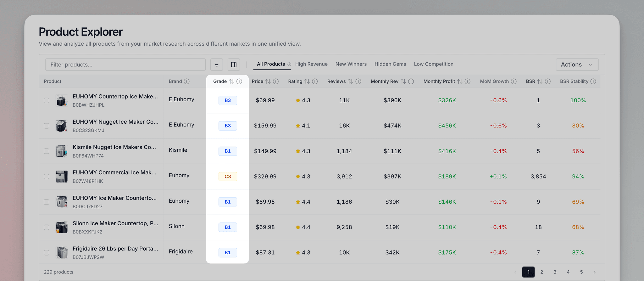This screenshot has width=644, height=281.
Task: Click the EUHOMY Nugget Ice Maker product name
Action: 115,122
